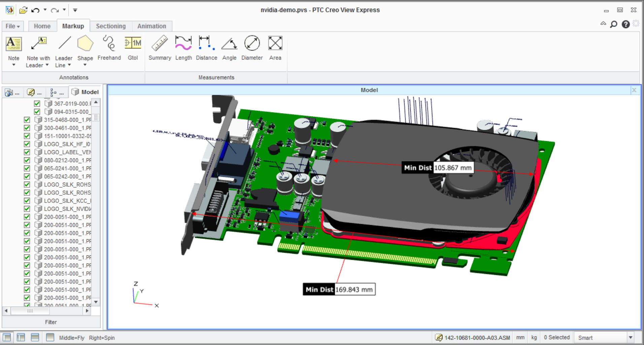The height and width of the screenshot is (345, 644).
Task: Uncheck the 315-0468-000_1 part checkbox
Action: click(27, 120)
